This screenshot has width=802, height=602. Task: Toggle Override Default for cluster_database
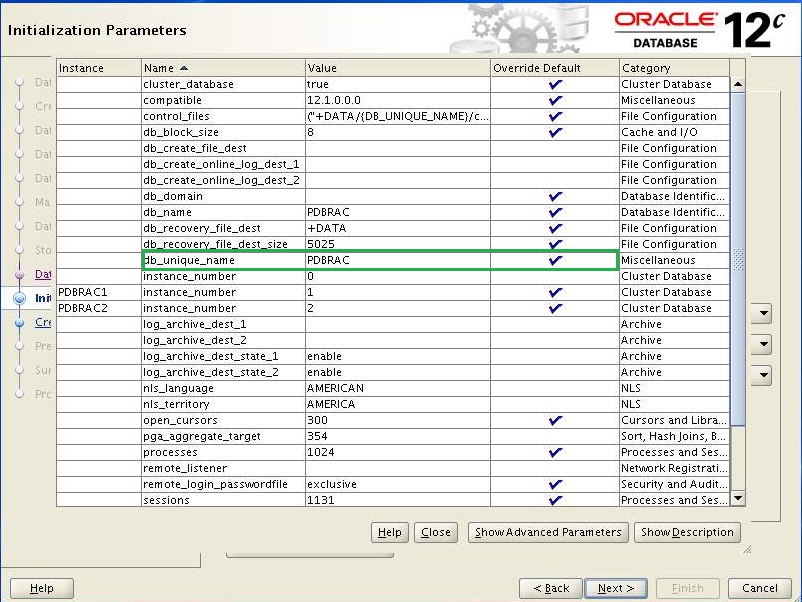tap(555, 84)
